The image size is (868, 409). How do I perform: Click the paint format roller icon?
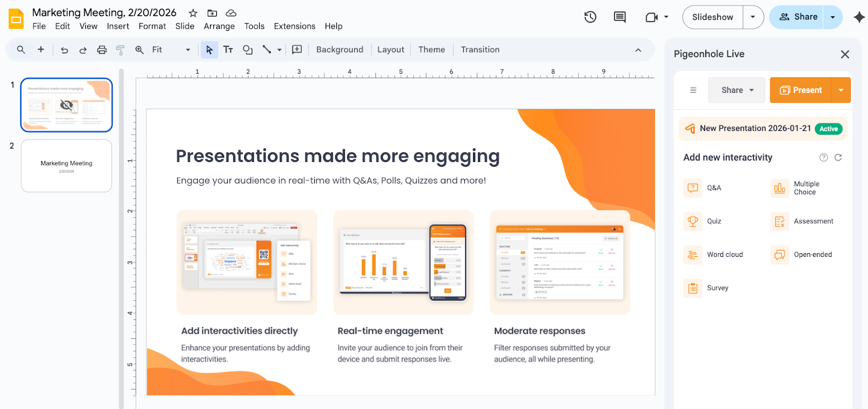[120, 50]
